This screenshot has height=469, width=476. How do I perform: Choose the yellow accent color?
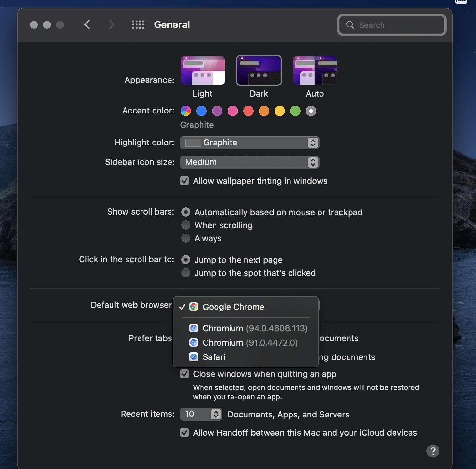click(x=280, y=111)
